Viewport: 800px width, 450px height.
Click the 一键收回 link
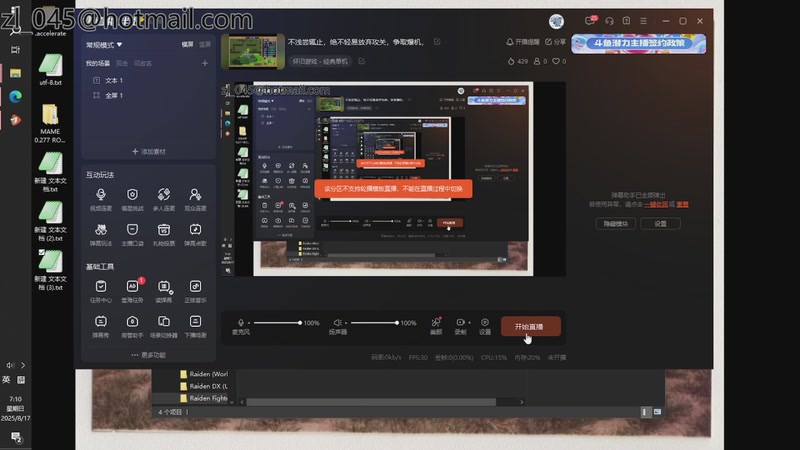[x=656, y=204]
